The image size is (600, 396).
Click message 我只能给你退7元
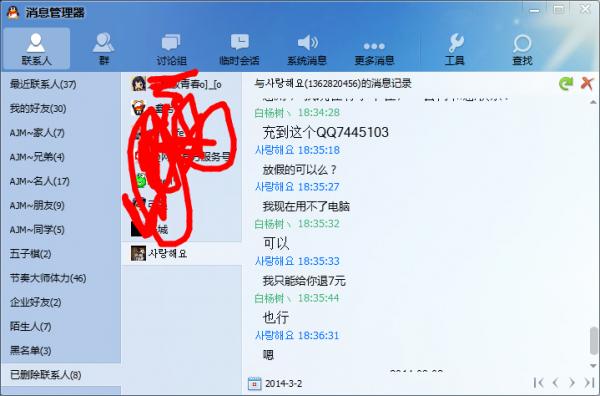[304, 281]
